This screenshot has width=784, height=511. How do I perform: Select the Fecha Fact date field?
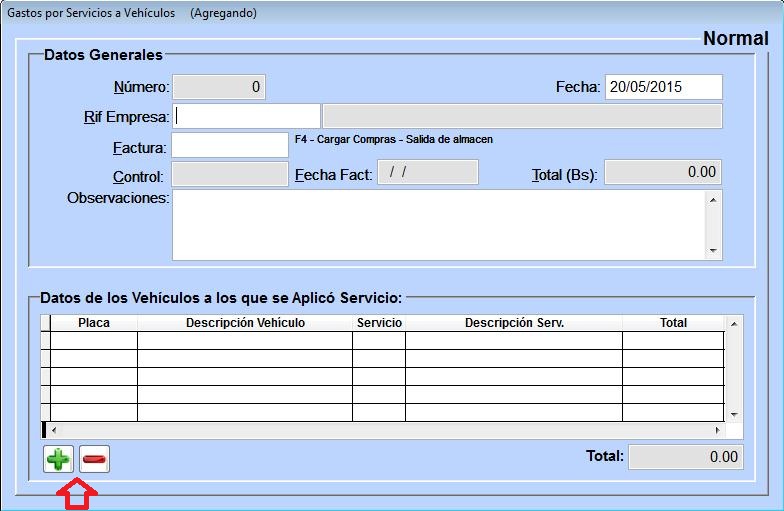pos(427,173)
